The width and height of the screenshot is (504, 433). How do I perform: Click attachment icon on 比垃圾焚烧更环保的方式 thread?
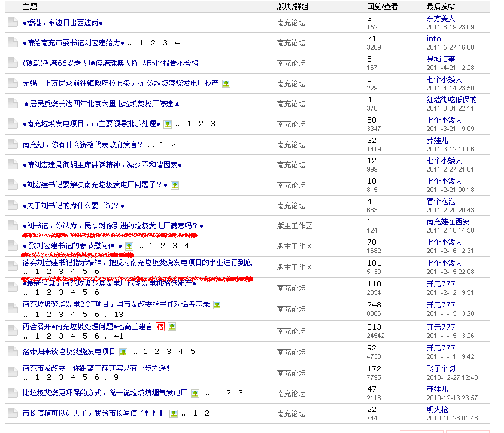[x=195, y=393]
